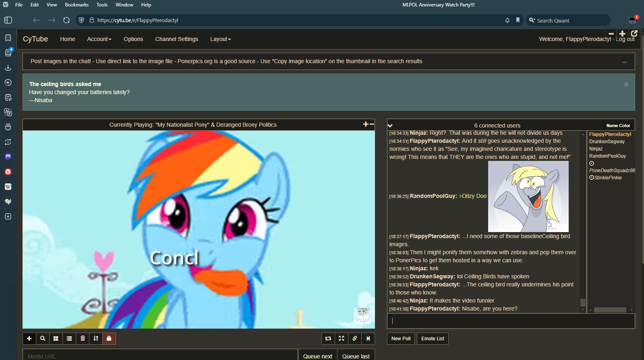Shuffle playlist with up-down arrows button
This screenshot has width=644, height=360.
pos(96,339)
